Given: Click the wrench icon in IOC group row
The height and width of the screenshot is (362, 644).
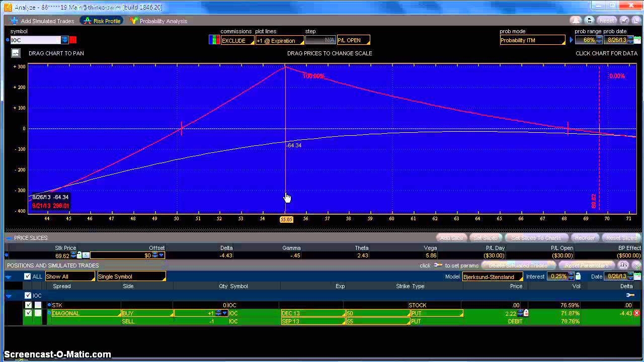Looking at the screenshot, I should pos(629,296).
